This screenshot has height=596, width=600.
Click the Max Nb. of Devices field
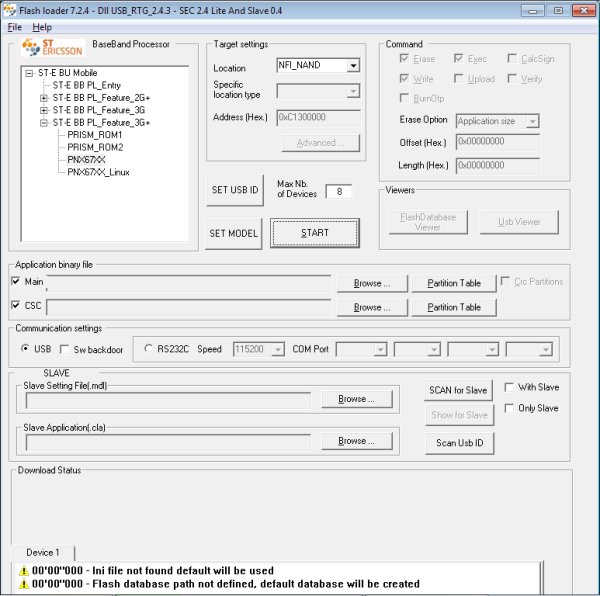pos(339,192)
